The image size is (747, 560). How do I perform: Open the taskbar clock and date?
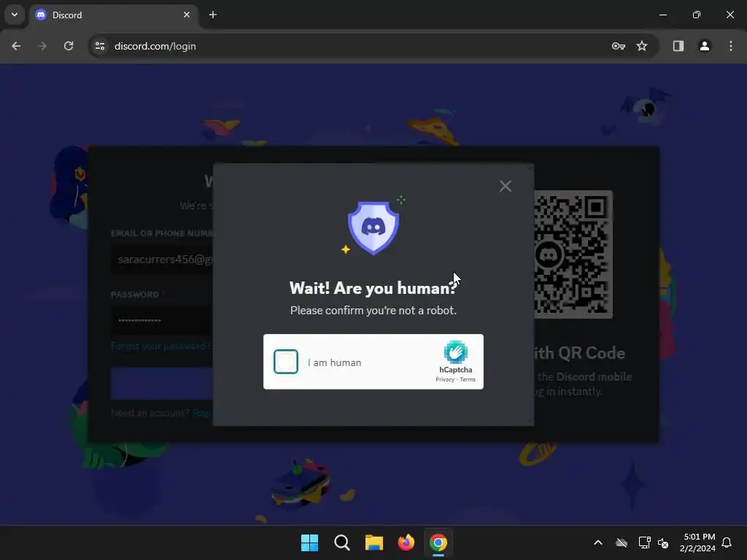698,542
